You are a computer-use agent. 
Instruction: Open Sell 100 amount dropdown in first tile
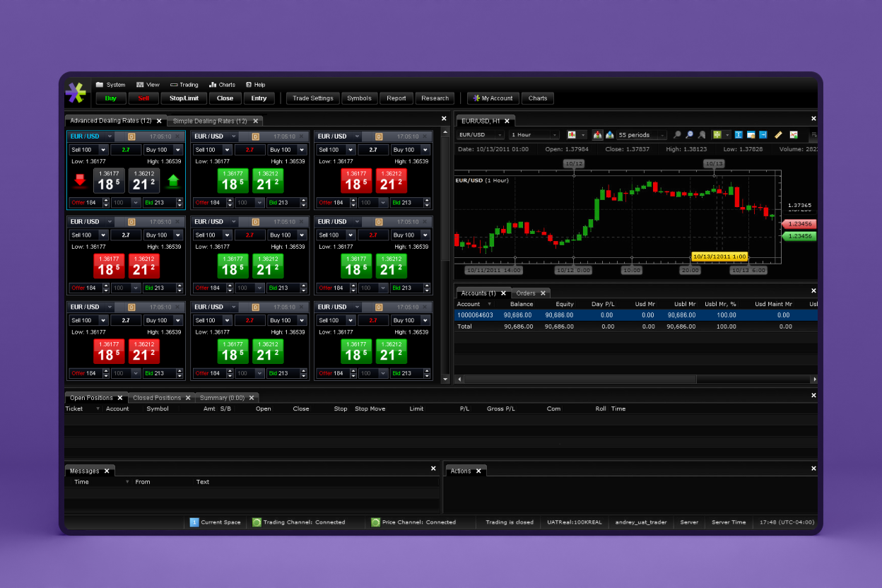pyautogui.click(x=103, y=150)
